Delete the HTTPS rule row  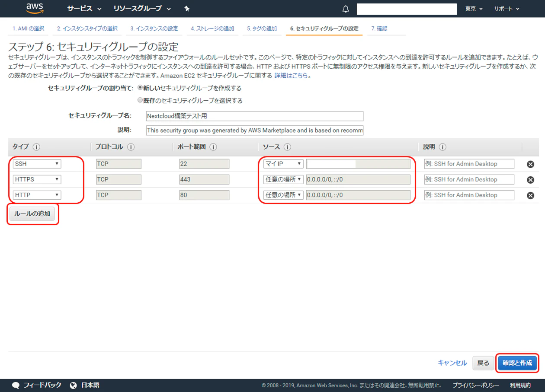coord(530,180)
